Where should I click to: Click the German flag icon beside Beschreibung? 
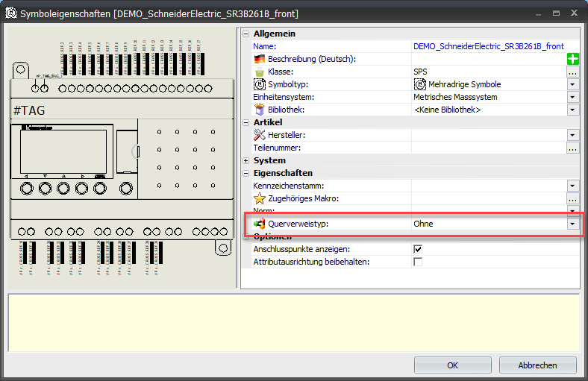260,59
